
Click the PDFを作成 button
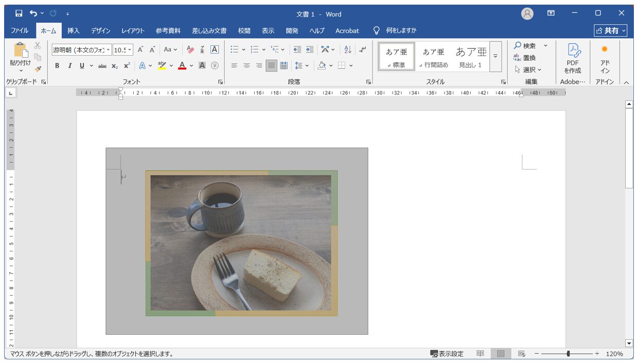(573, 58)
